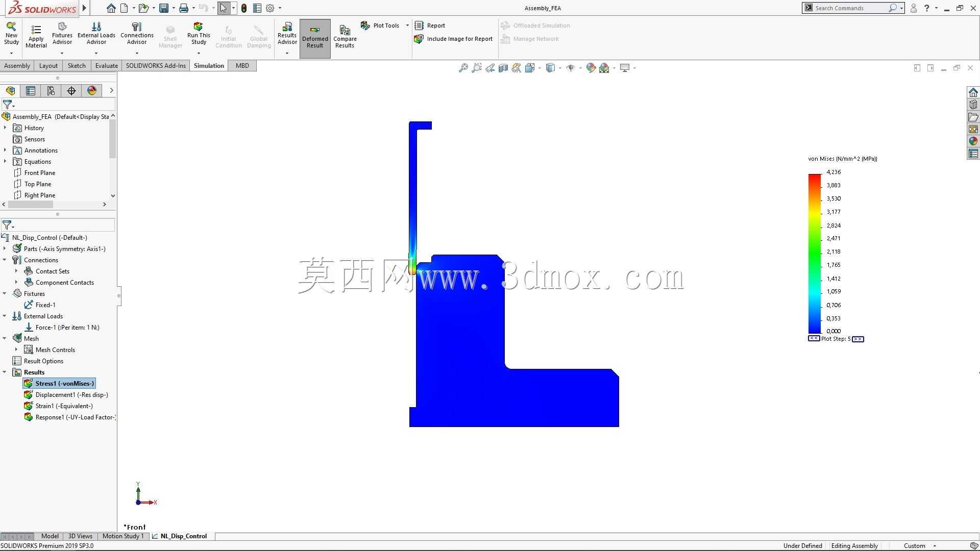The image size is (980, 551).
Task: Switch to SOLIDWORKS Add-Ins tab
Action: pyautogui.click(x=156, y=66)
